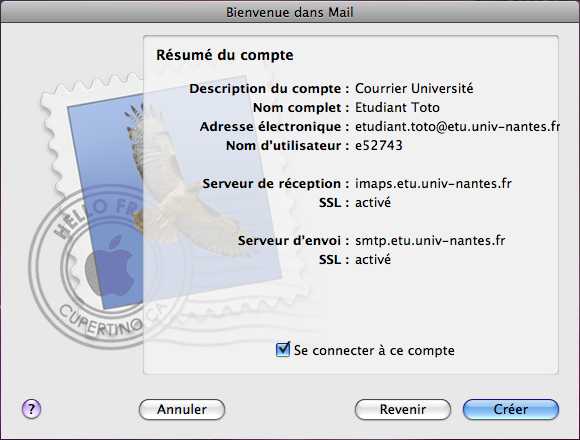The width and height of the screenshot is (580, 440).
Task: Cancel setup with the Annuler button
Action: point(182,409)
